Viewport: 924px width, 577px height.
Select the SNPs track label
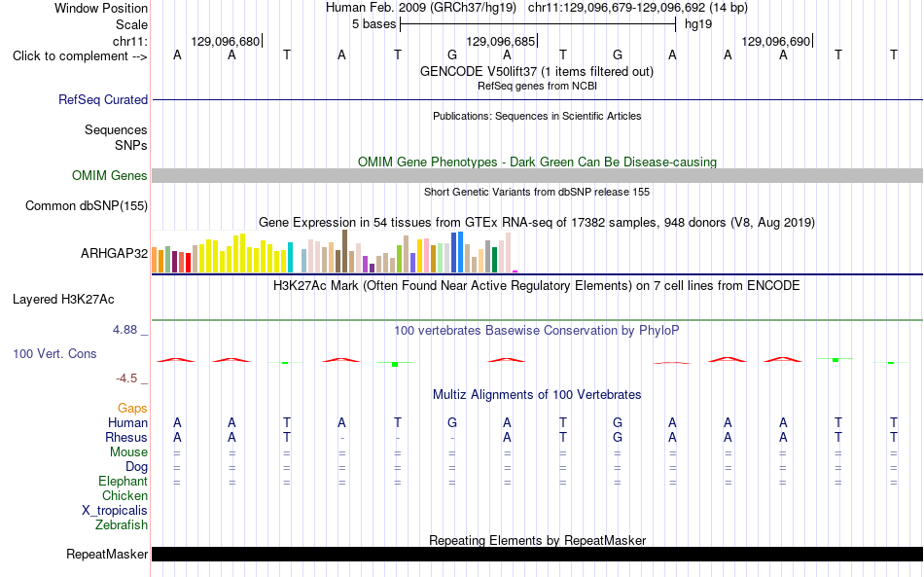pyautogui.click(x=131, y=145)
